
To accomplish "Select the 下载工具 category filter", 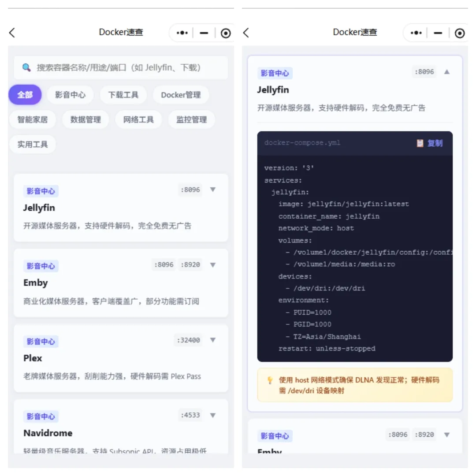I will (123, 95).
